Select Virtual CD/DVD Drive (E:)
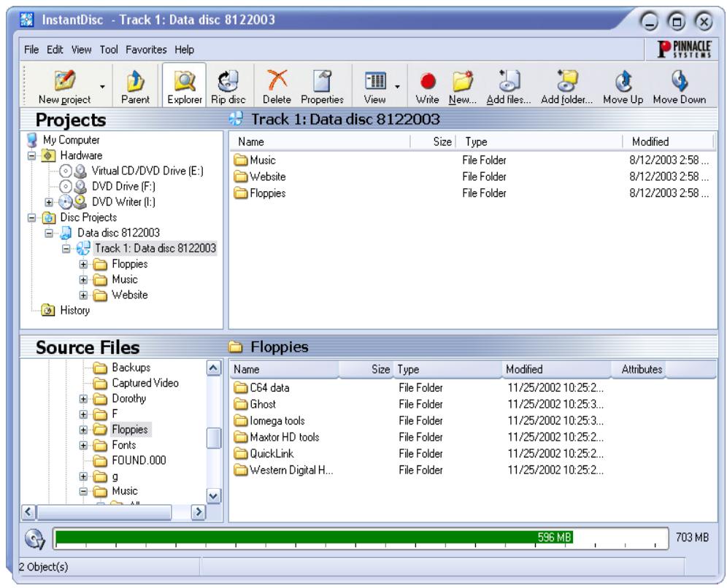 (x=147, y=171)
